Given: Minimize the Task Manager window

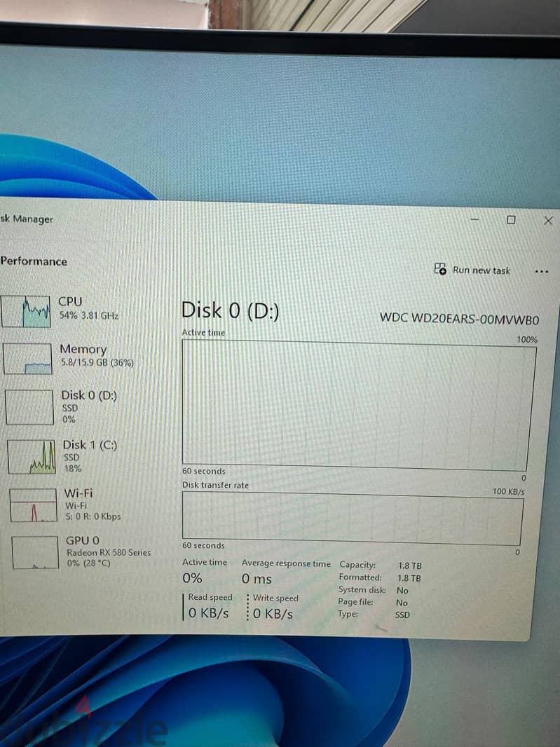Looking at the screenshot, I should tap(474, 219).
